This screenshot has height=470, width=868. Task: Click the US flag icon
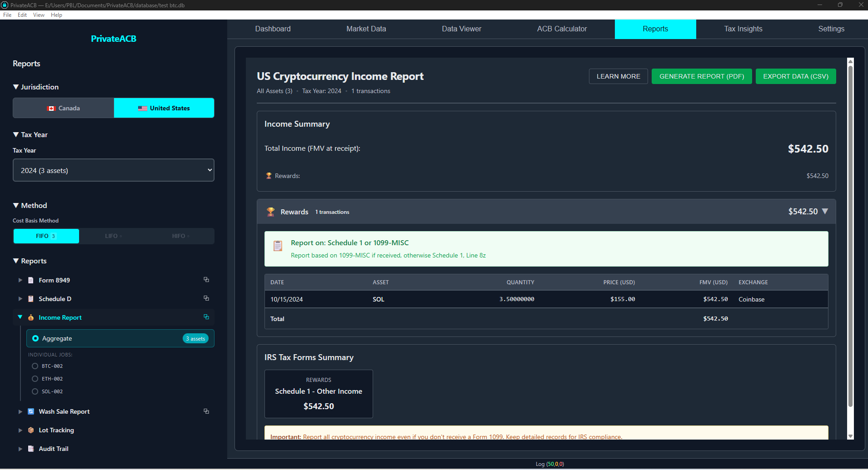pos(143,109)
